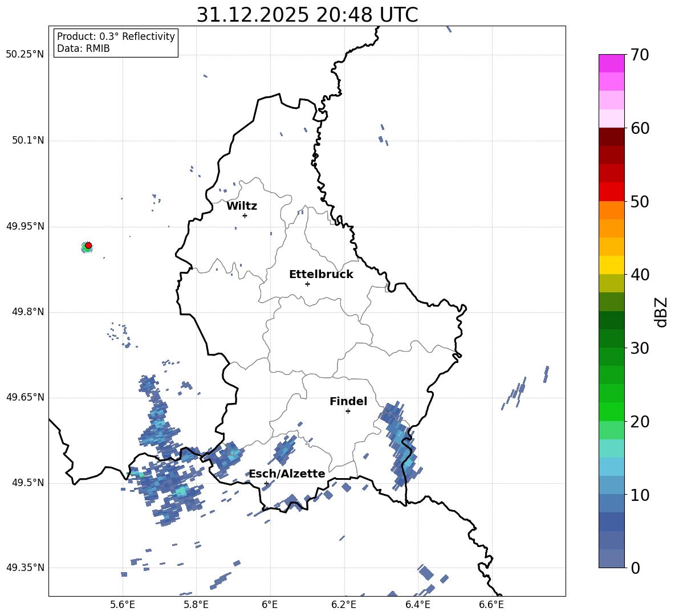Click the 50.1°N latitude label
This screenshot has width=675, height=616.
coord(27,141)
